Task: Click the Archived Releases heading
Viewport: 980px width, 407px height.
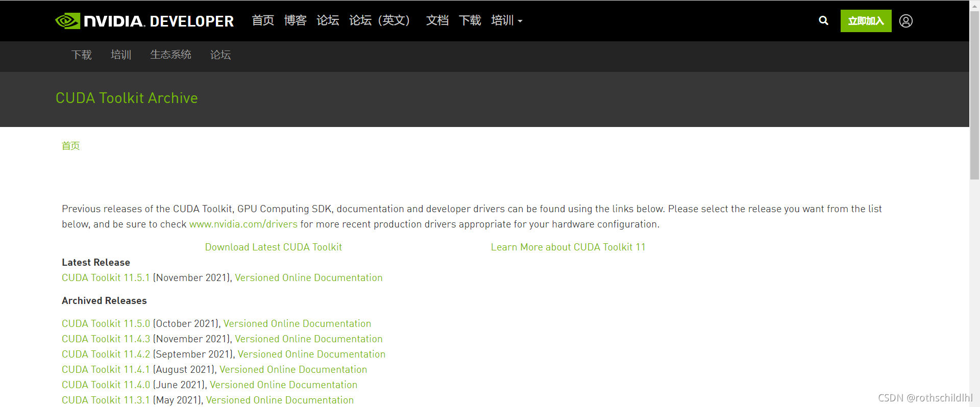Action: (x=104, y=301)
